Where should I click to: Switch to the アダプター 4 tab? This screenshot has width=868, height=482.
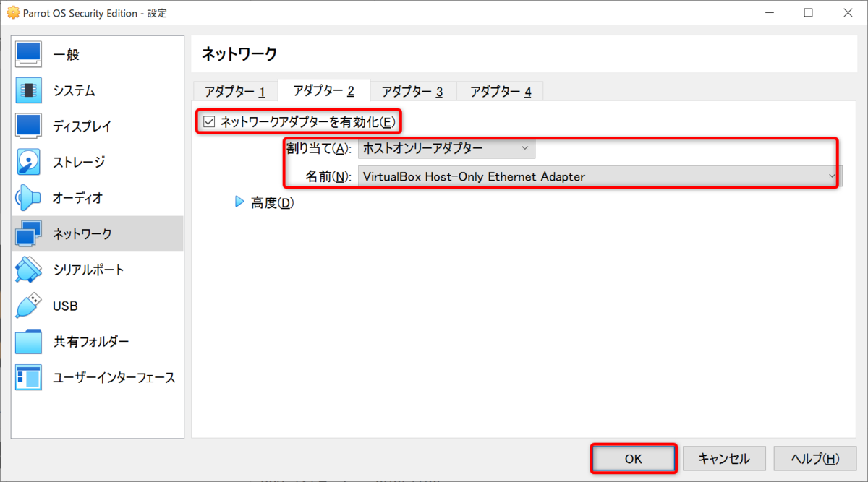501,91
